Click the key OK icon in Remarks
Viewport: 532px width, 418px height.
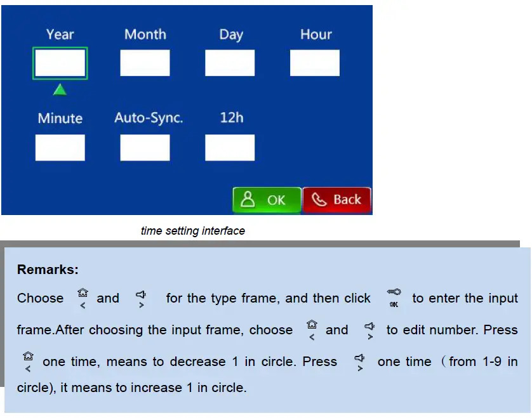pos(394,297)
